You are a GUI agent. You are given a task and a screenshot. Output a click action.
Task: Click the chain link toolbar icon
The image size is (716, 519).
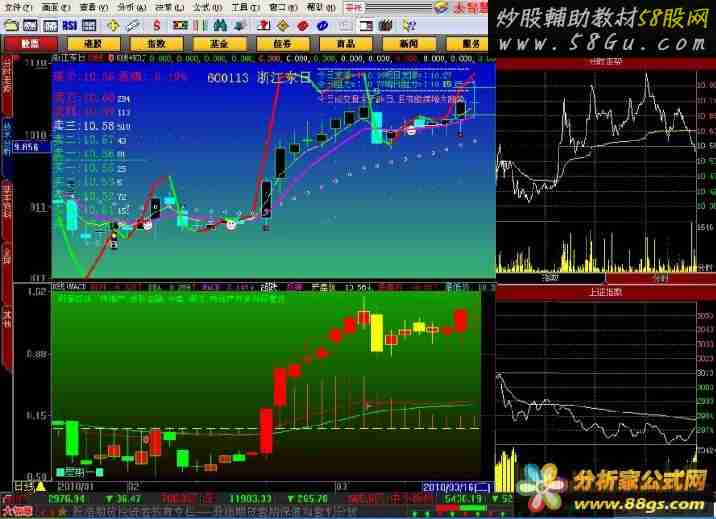point(133,26)
